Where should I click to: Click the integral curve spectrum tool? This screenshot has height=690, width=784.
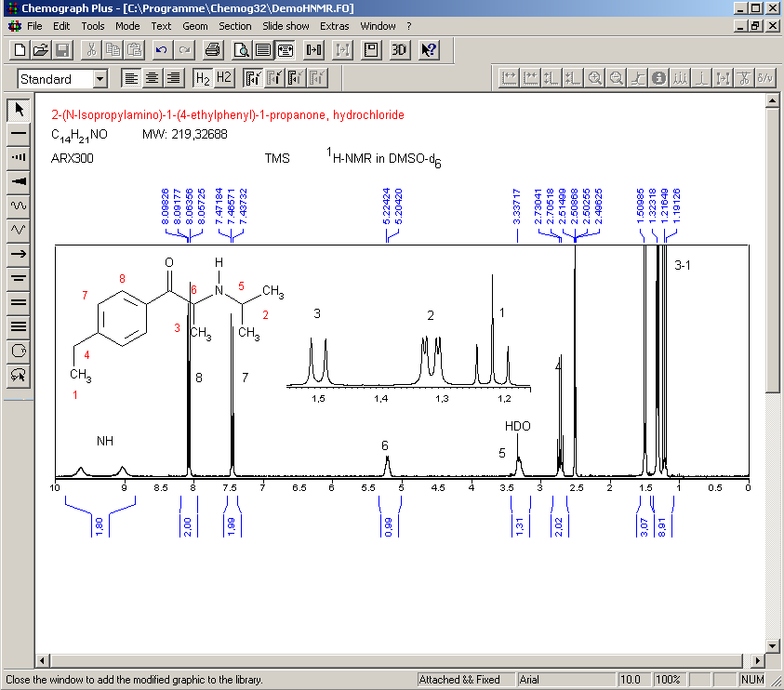coord(638,78)
